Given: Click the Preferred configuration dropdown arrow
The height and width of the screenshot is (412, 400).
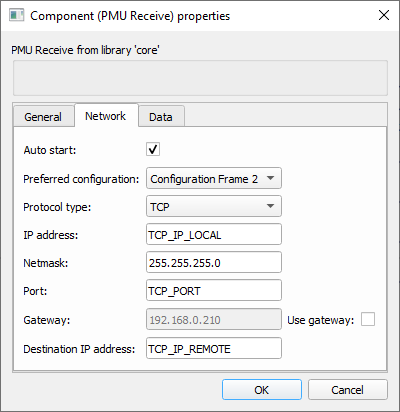Looking at the screenshot, I should [271, 178].
